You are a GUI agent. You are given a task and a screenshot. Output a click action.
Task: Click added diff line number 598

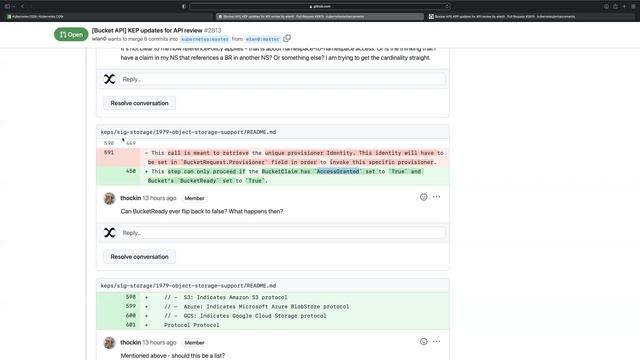pos(131,297)
